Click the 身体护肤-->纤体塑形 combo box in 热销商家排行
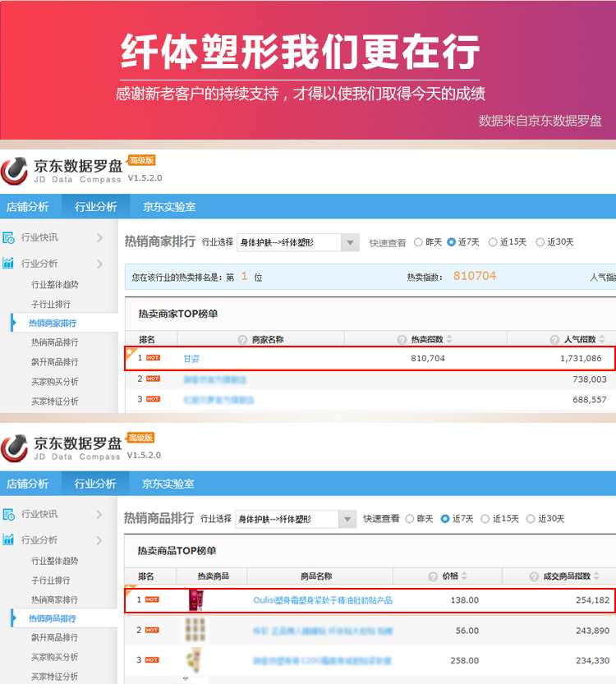 coord(298,242)
